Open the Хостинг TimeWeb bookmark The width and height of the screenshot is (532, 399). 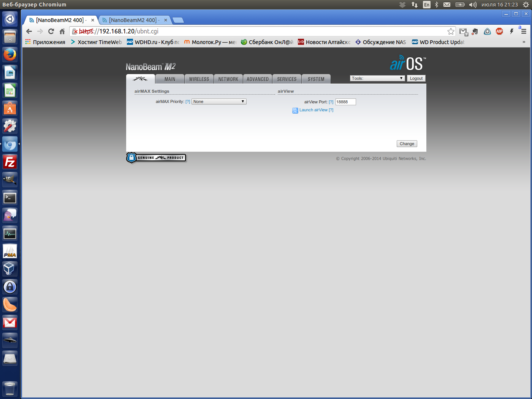click(96, 42)
